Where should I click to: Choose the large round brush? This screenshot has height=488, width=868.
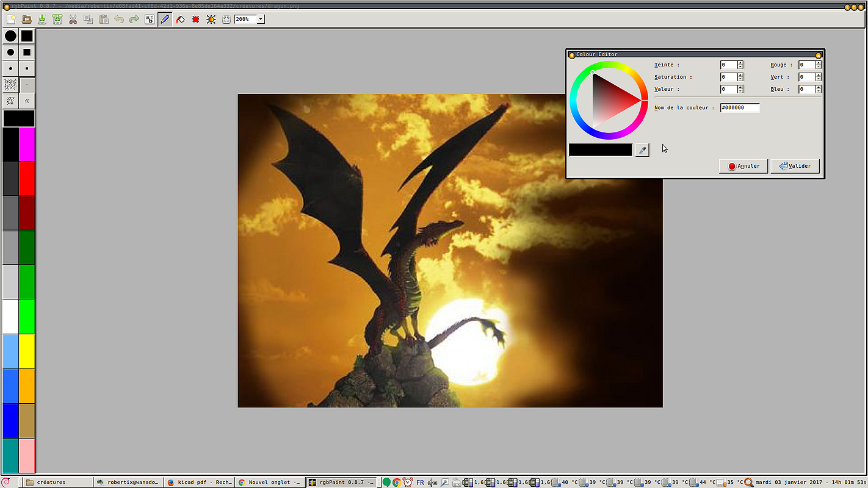click(10, 36)
